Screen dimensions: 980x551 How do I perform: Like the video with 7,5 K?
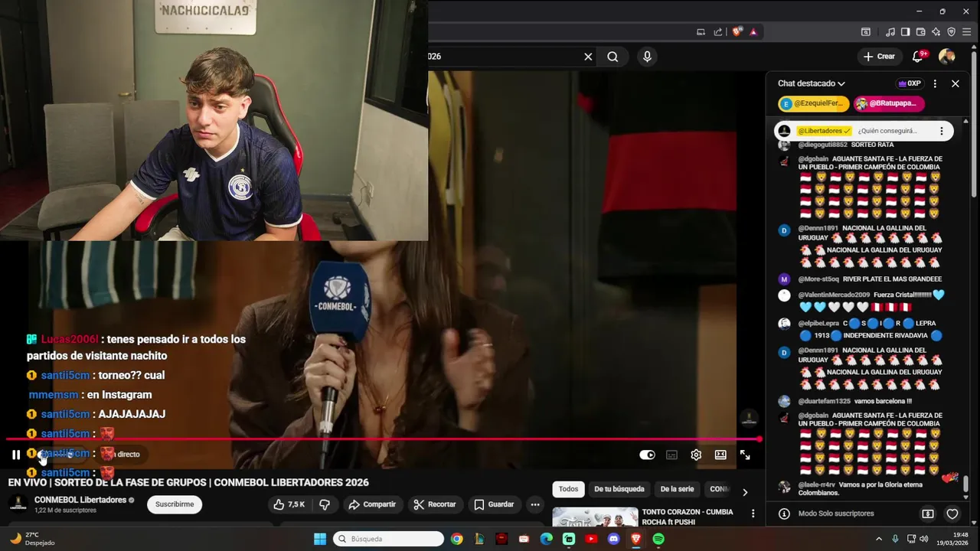pos(289,504)
